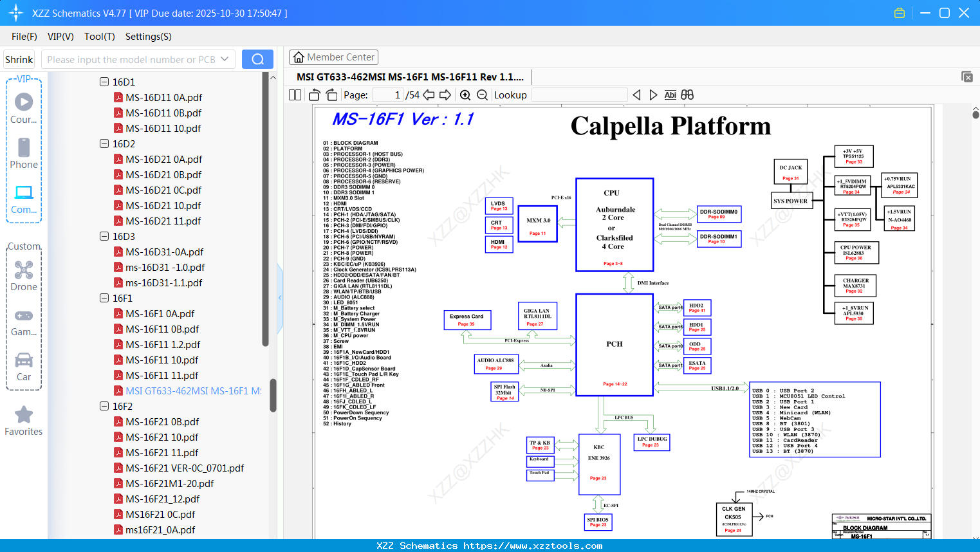Zoom in on the schematic
This screenshot has height=552, width=980.
pyautogui.click(x=465, y=95)
